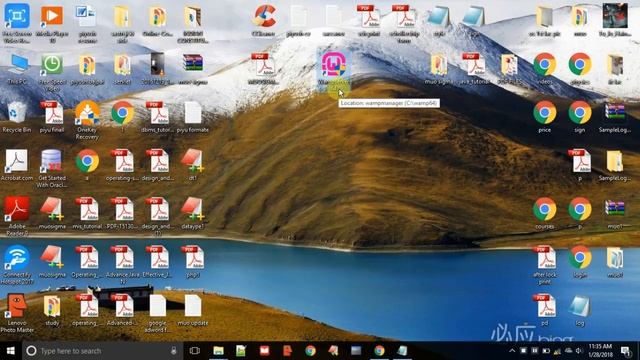
Task: Open Lenovo Photo Master shortcut
Action: point(17,306)
